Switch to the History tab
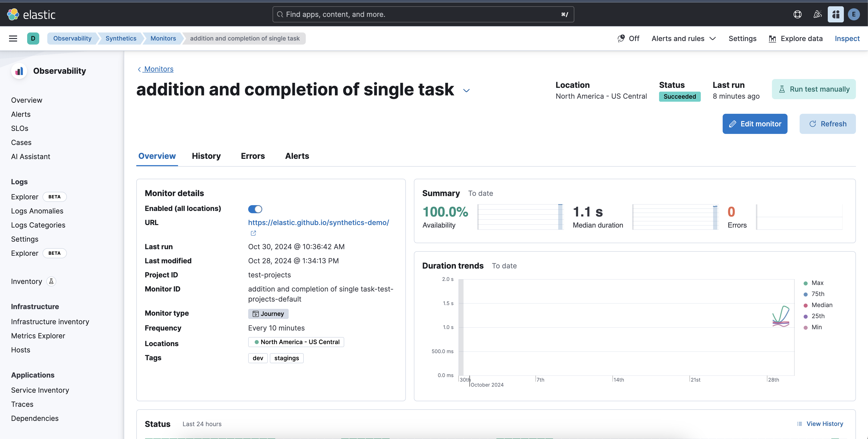 (206, 156)
